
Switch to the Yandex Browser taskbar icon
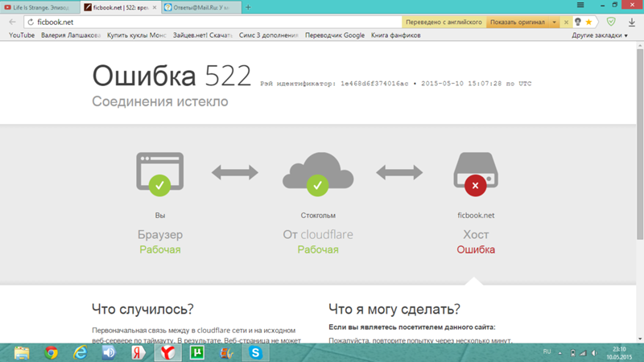167,353
